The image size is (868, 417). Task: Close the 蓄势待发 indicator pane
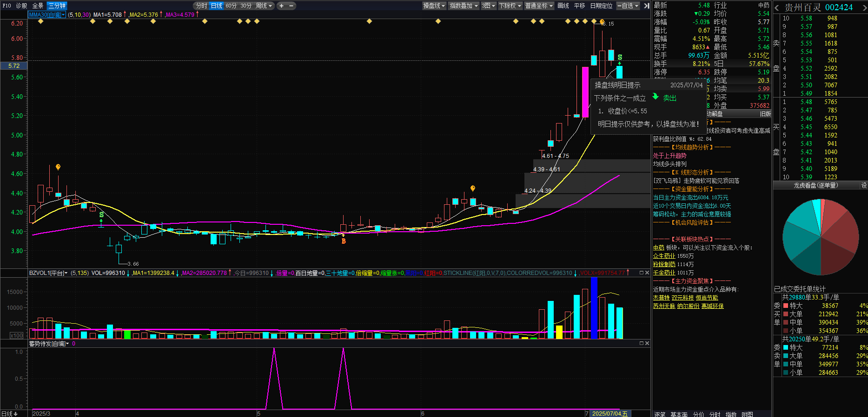(x=647, y=343)
